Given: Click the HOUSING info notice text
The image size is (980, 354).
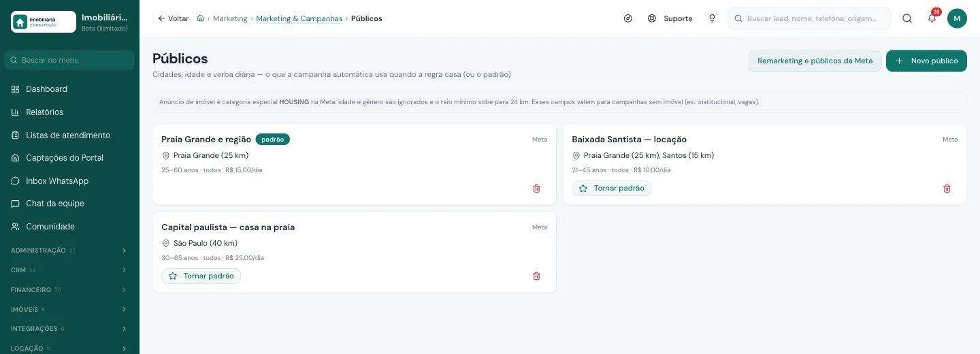Looking at the screenshot, I should (x=459, y=102).
